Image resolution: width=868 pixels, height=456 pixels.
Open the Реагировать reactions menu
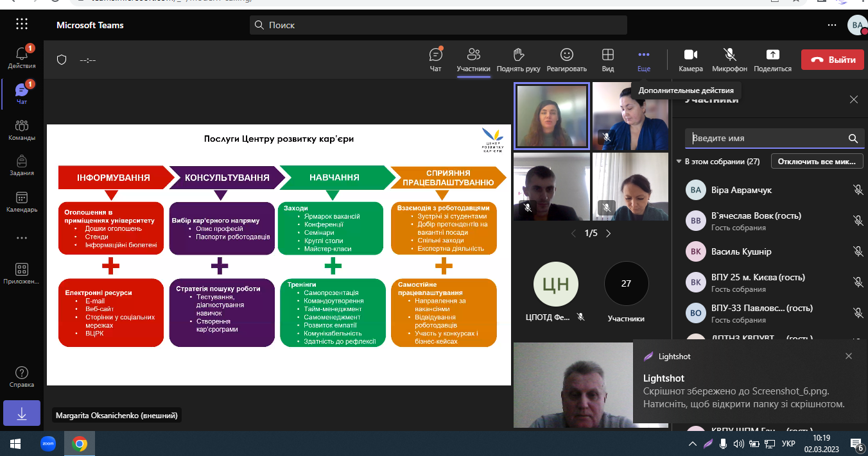566,59
